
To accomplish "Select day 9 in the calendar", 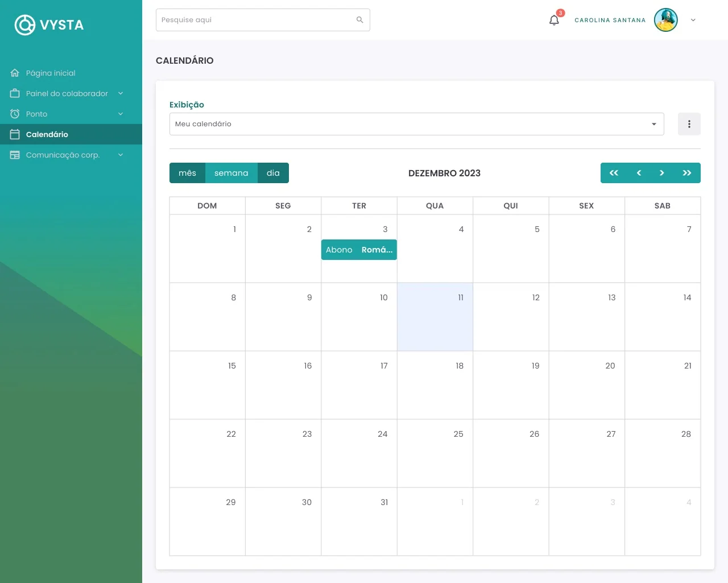I will tap(283, 317).
